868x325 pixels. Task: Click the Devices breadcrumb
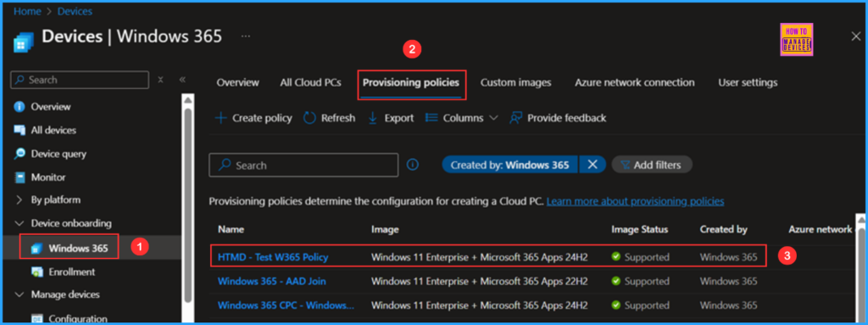tap(75, 11)
